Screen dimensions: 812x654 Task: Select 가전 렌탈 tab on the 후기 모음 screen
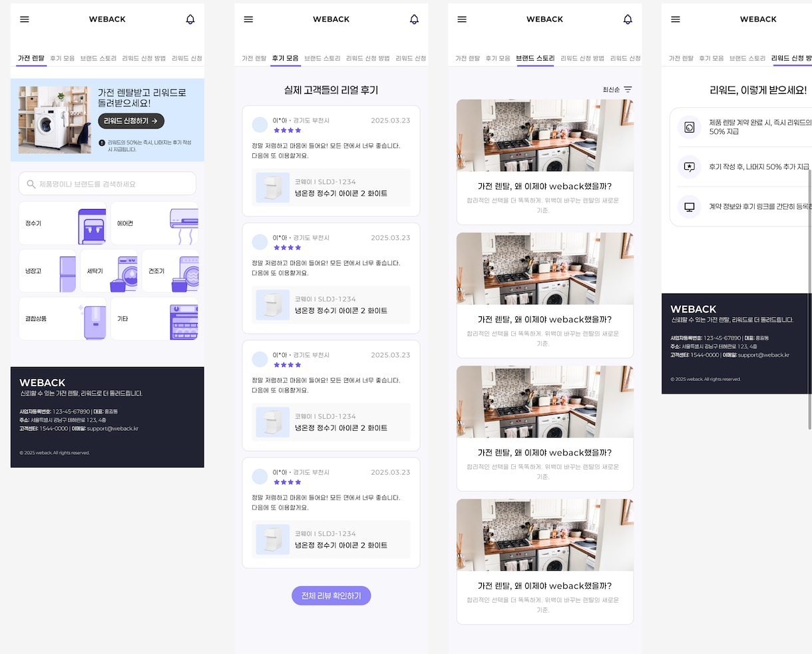tap(254, 59)
